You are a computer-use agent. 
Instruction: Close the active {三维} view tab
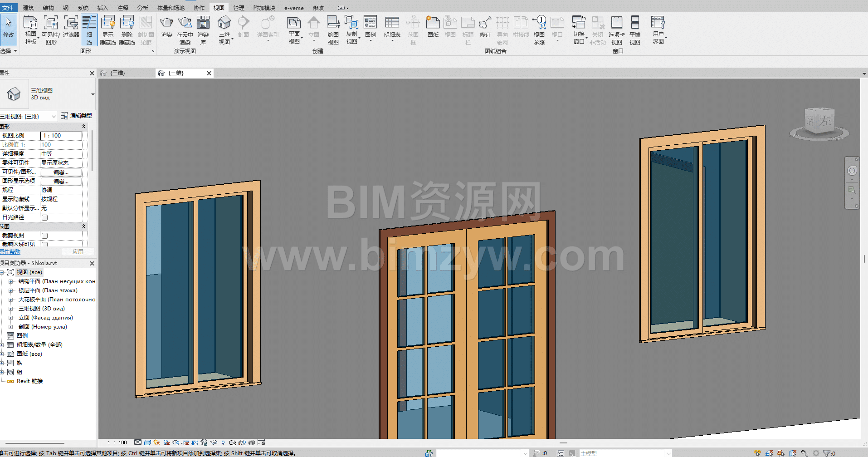[x=209, y=73]
